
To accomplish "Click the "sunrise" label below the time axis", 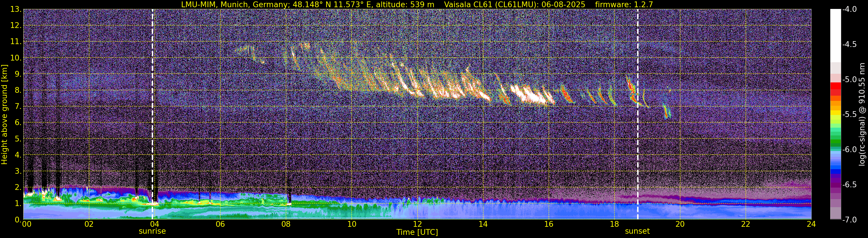I will click(x=152, y=231).
